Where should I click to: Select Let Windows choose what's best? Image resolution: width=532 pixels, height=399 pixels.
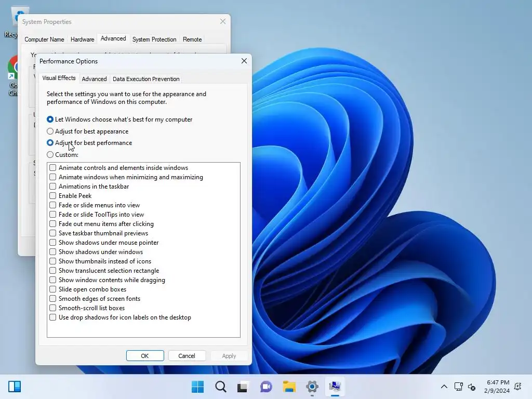(119, 119)
